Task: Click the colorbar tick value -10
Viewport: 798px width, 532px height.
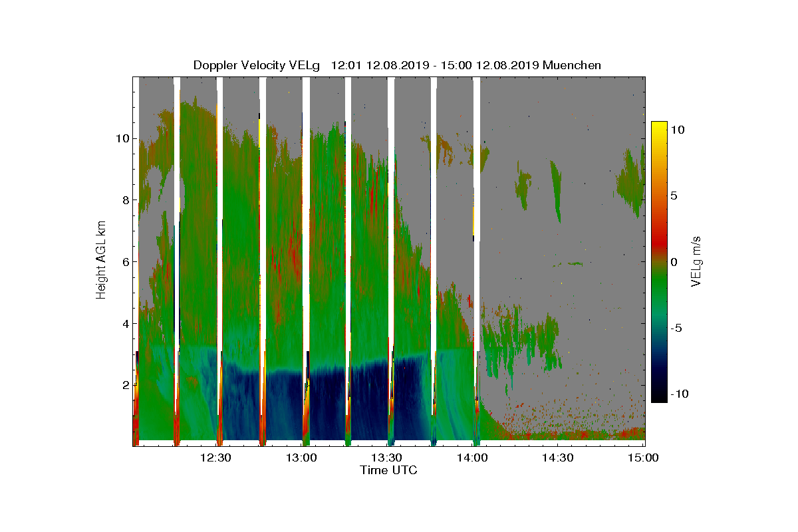Action: [680, 393]
